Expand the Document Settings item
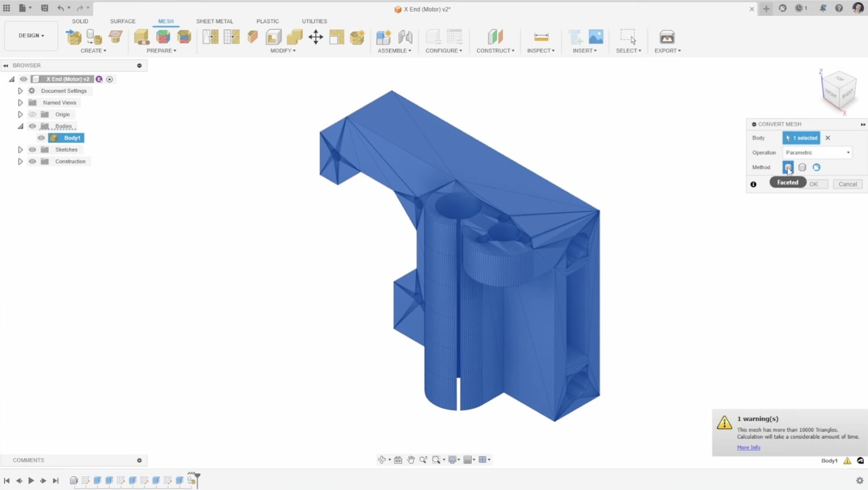This screenshot has height=490, width=868. point(20,90)
